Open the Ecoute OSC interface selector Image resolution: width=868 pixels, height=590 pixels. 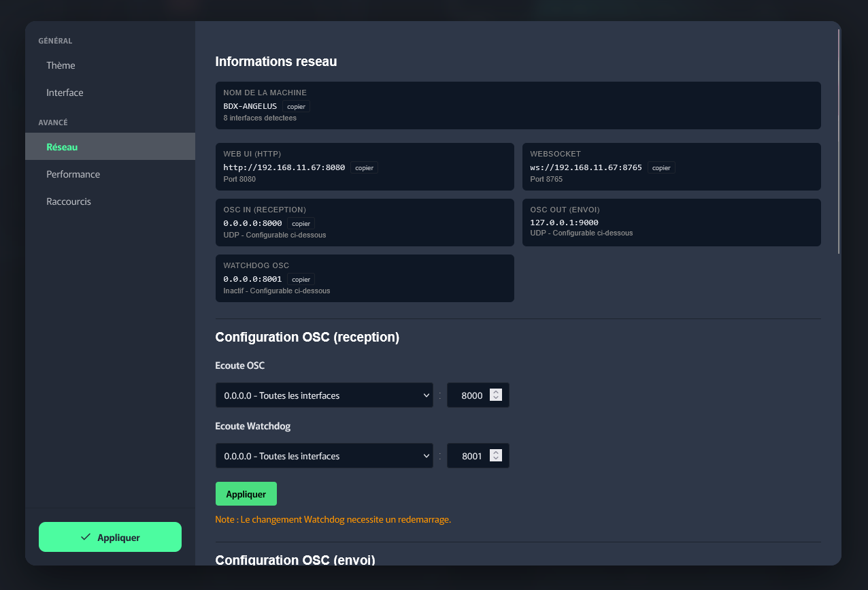tap(324, 395)
